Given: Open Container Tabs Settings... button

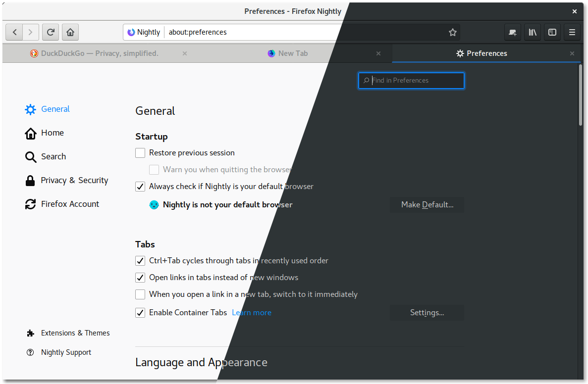Looking at the screenshot, I should pos(427,313).
